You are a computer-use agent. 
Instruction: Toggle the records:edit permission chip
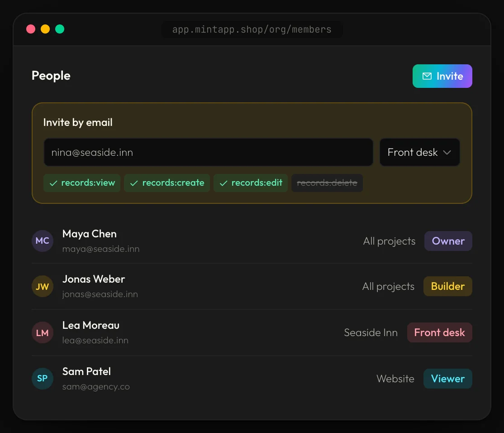tap(251, 183)
